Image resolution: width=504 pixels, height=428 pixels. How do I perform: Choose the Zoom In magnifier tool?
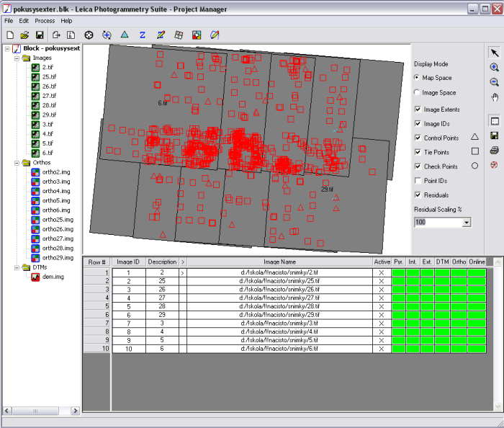tap(495, 67)
